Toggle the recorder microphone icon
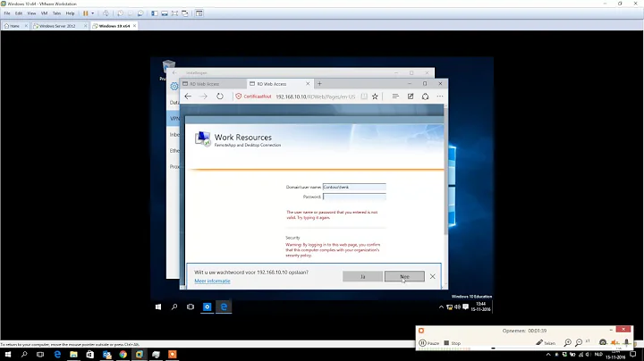Viewport: 644px width, 361px height. pyautogui.click(x=626, y=342)
